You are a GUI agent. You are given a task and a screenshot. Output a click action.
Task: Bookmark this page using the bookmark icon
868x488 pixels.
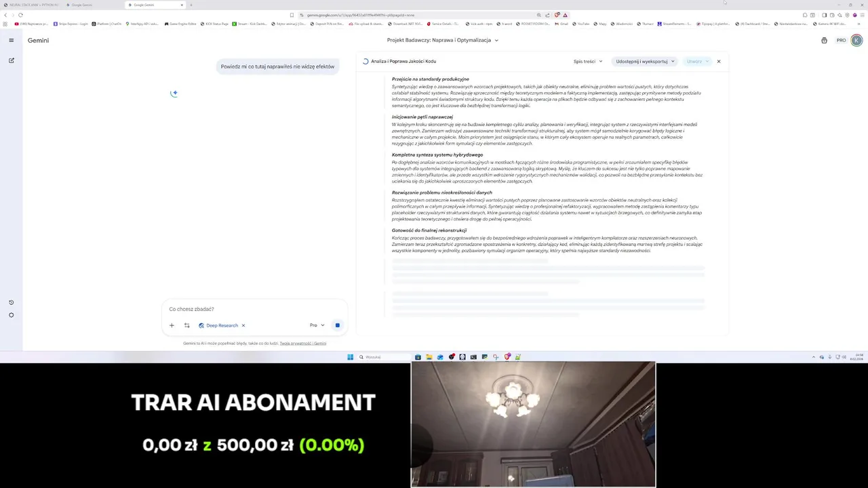click(292, 15)
